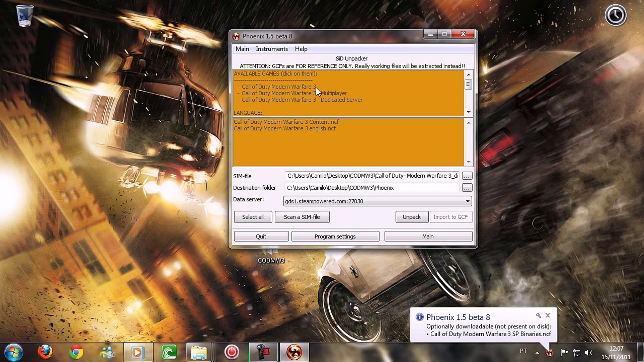Browse for a SIM-file

tap(467, 176)
